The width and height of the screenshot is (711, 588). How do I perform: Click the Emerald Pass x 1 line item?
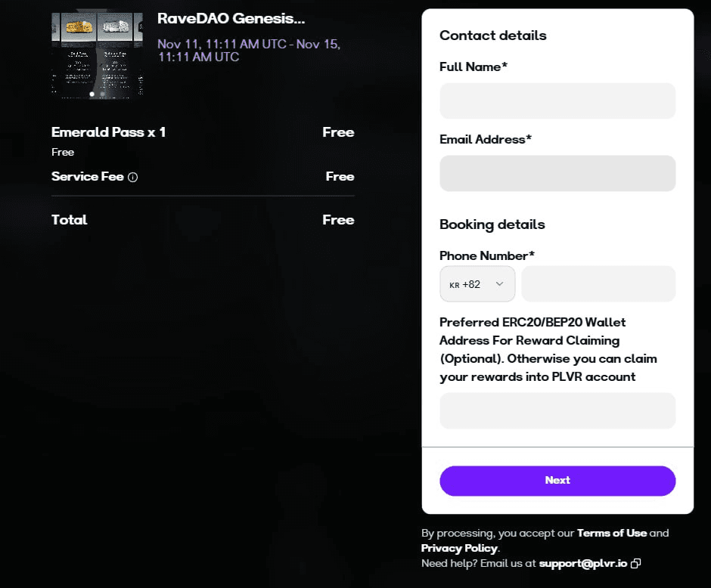(108, 132)
